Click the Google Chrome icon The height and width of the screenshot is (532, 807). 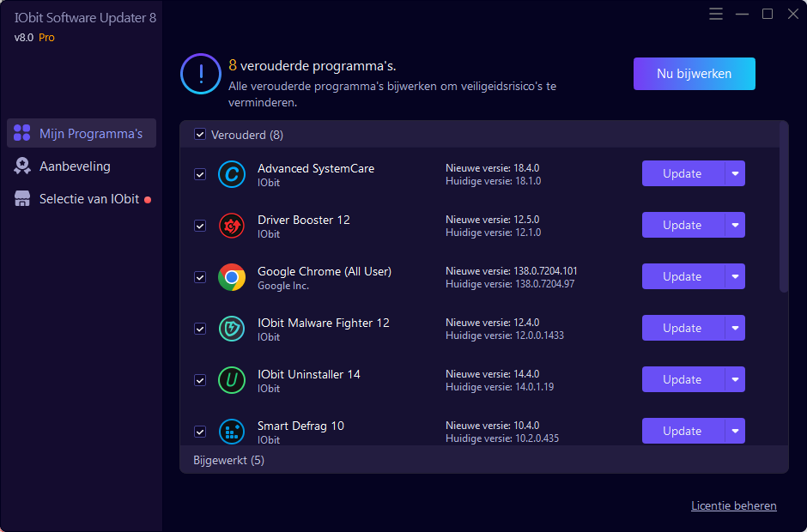pos(232,277)
